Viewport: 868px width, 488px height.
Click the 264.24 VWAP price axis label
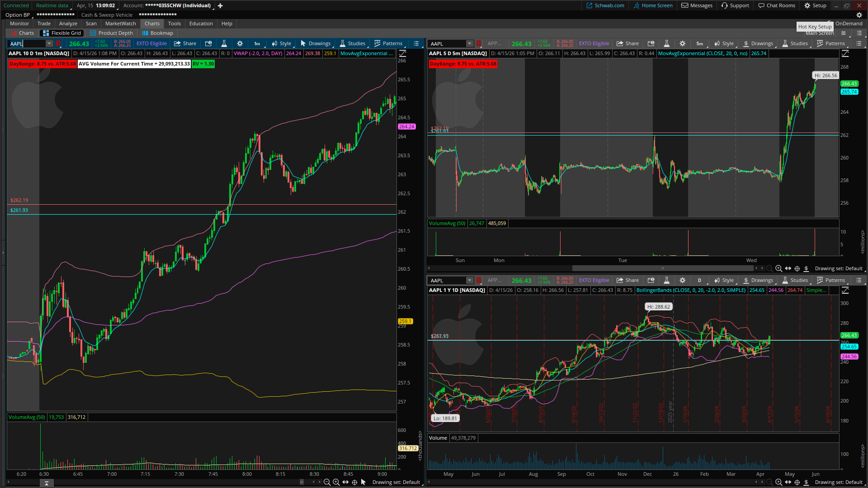(407, 127)
